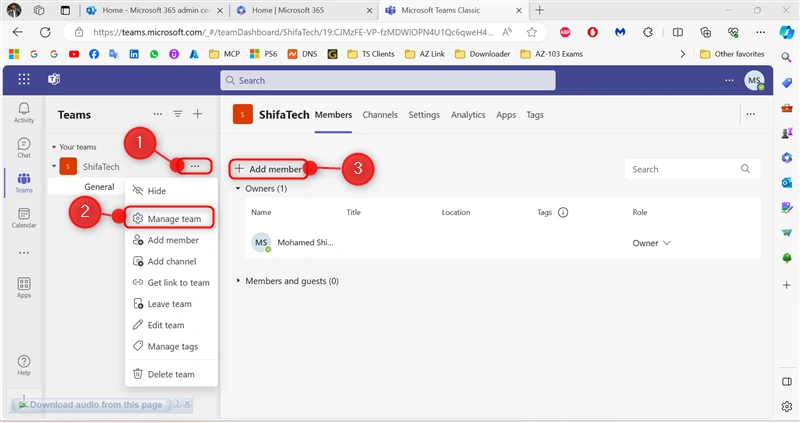Refresh the browser page

45,32
